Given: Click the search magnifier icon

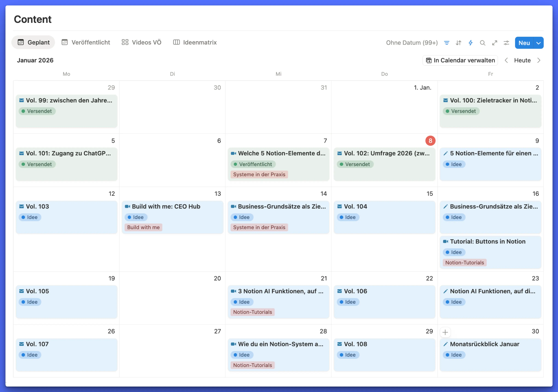Looking at the screenshot, I should click(482, 43).
